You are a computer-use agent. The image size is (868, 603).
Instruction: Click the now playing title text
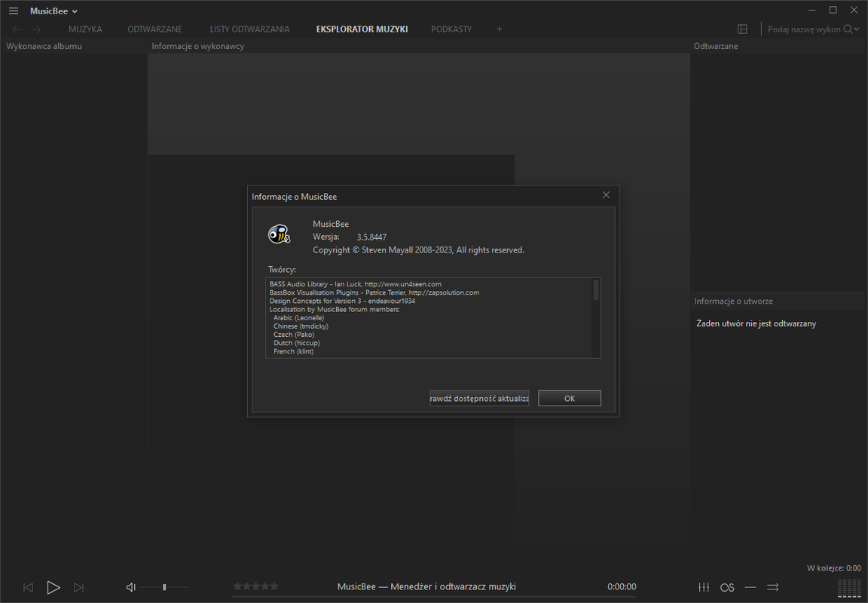426,586
